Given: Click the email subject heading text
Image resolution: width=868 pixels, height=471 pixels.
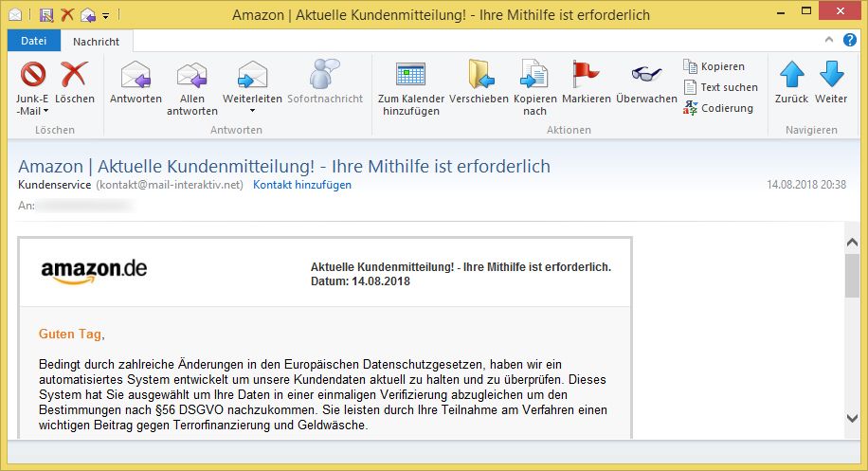Looking at the screenshot, I should pos(284,166).
